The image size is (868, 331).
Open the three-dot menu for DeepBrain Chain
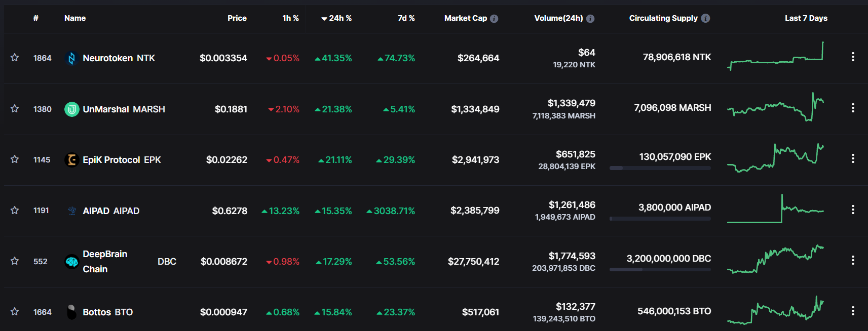(853, 260)
